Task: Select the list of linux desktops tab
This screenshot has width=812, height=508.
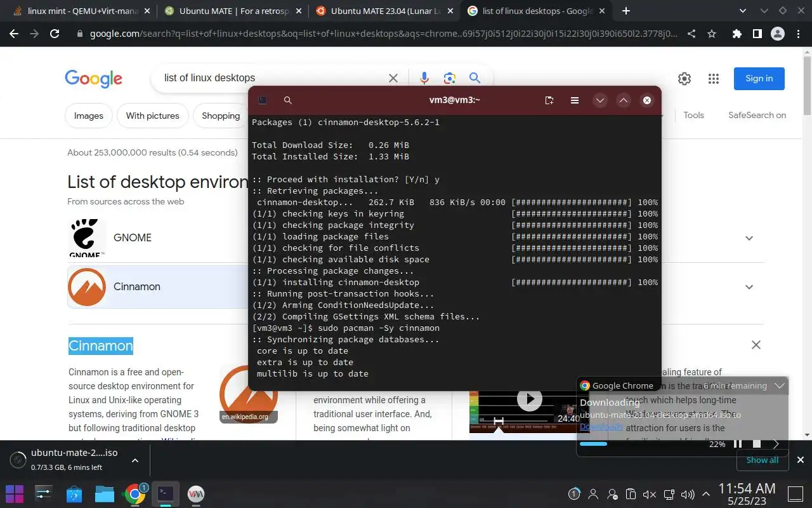Action: pyautogui.click(x=535, y=11)
